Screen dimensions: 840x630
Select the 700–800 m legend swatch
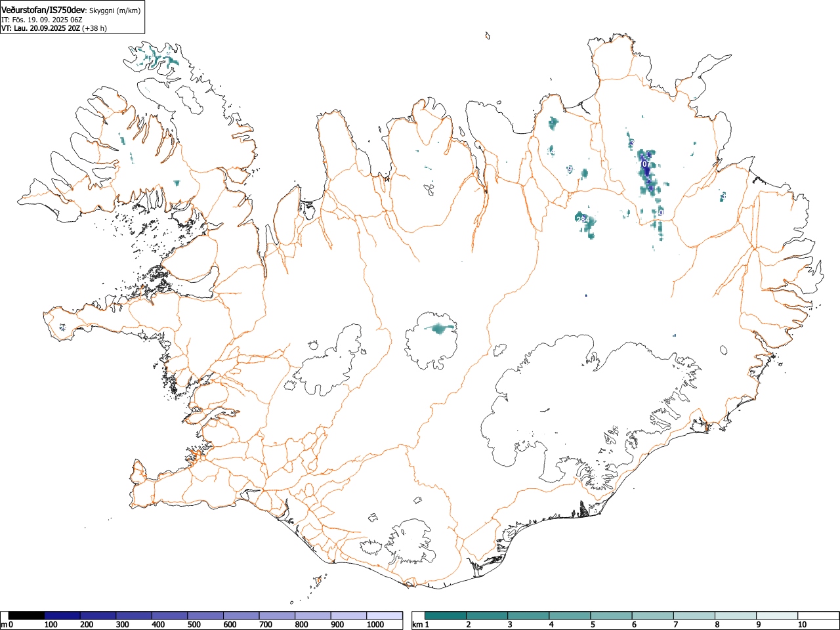click(277, 616)
